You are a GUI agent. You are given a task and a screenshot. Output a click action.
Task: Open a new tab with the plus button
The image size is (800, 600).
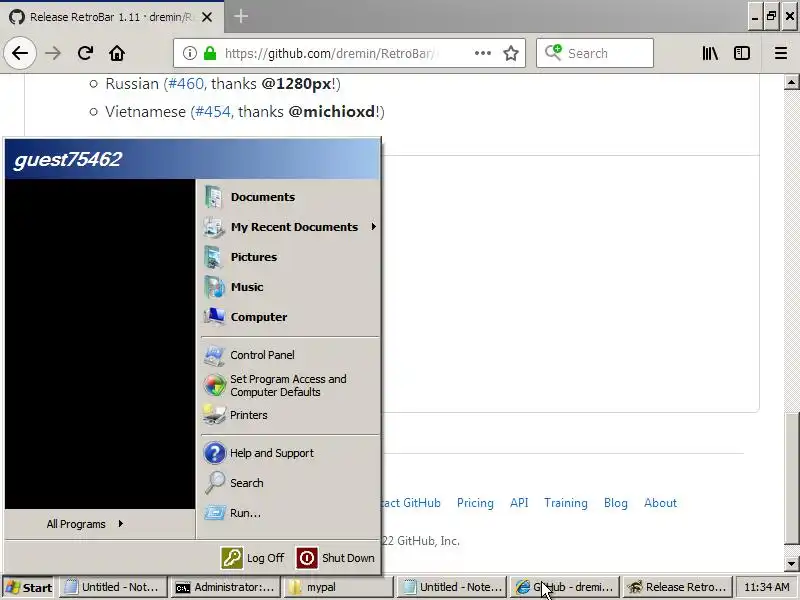point(241,17)
